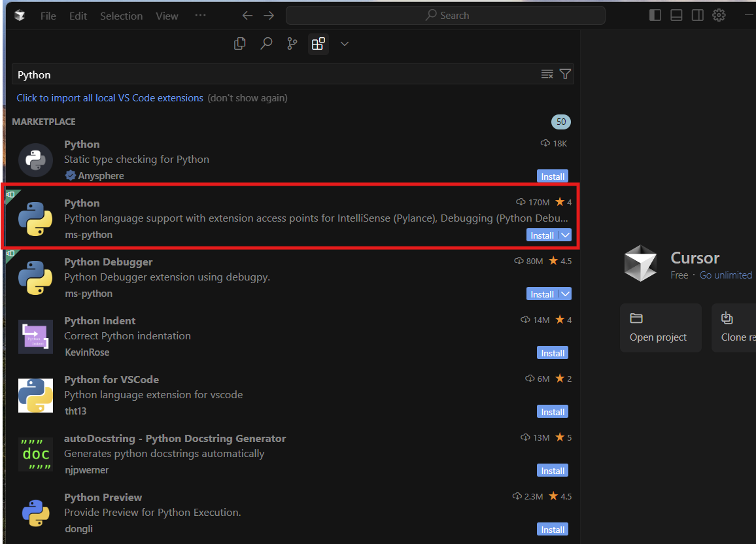Install the autoDocstring extension
This screenshot has height=544, width=756.
click(x=553, y=470)
